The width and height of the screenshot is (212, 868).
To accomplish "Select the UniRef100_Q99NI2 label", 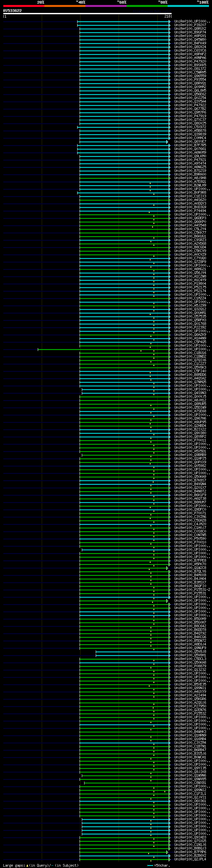I will point(190,790).
